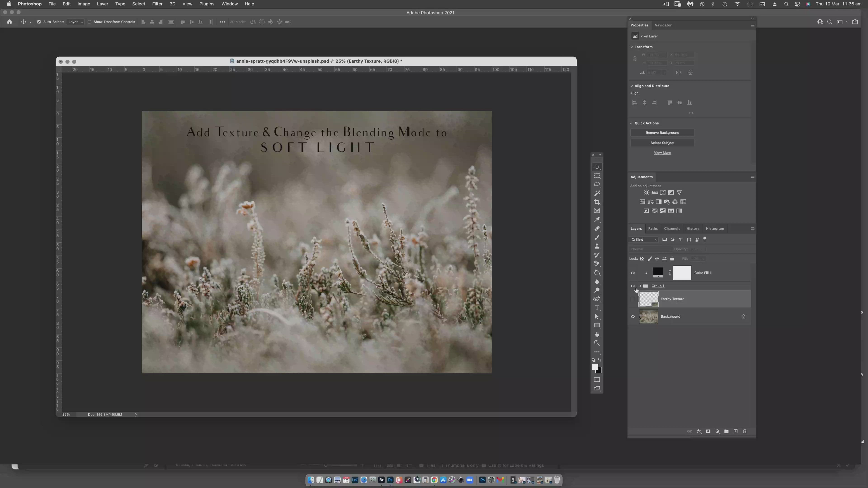The image size is (868, 488).
Task: Select the Eyedropper tool
Action: click(597, 220)
